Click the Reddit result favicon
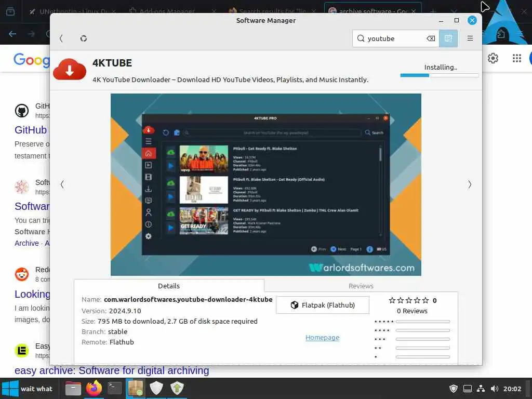 22,274
